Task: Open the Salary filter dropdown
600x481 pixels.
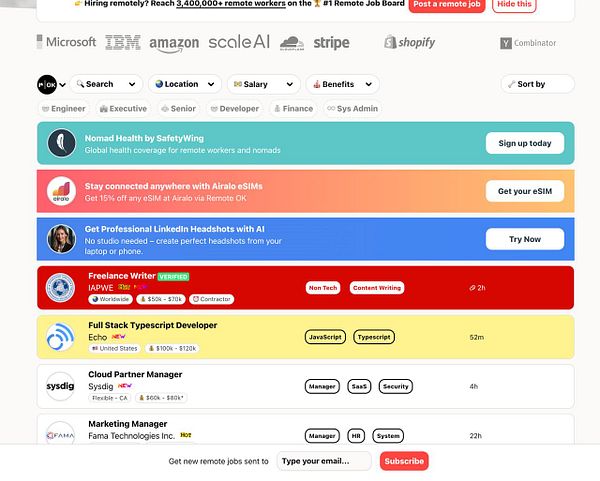Action: [264, 84]
